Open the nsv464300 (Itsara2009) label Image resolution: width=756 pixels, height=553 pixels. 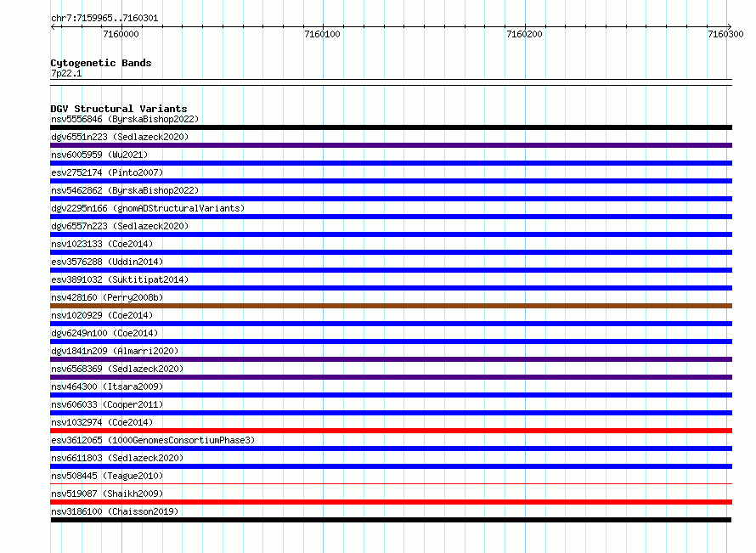pyautogui.click(x=107, y=387)
